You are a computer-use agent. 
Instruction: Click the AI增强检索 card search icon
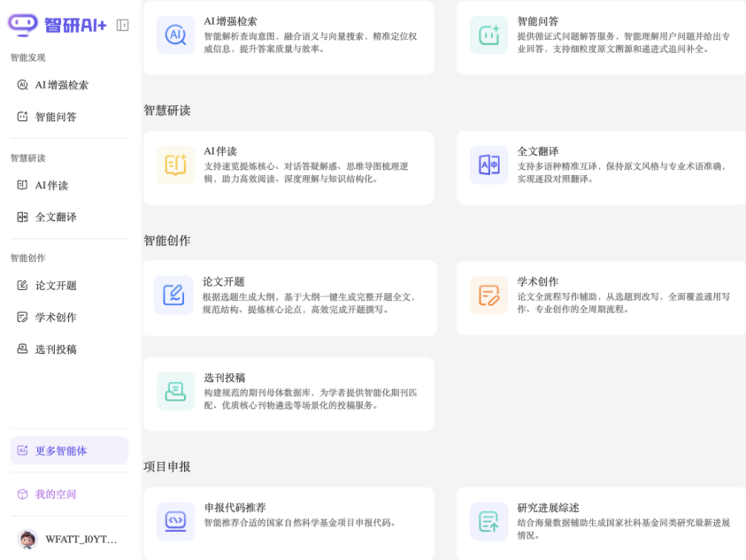click(x=175, y=35)
